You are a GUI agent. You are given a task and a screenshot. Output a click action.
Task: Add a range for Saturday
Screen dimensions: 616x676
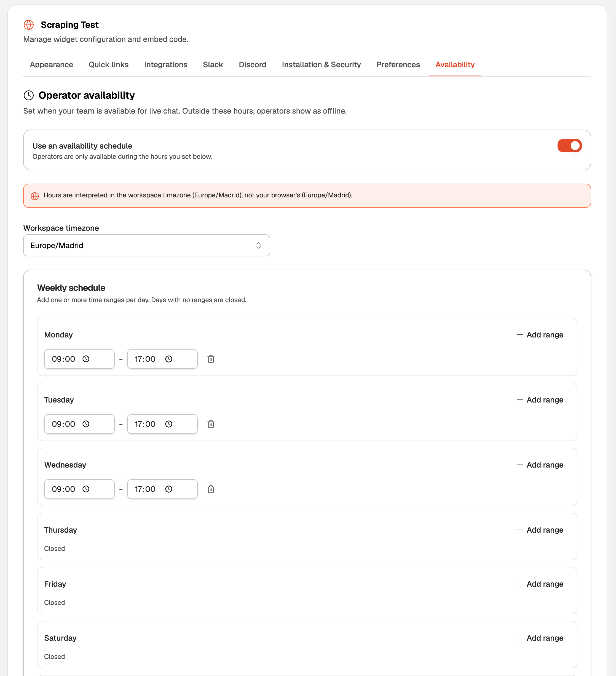click(540, 638)
